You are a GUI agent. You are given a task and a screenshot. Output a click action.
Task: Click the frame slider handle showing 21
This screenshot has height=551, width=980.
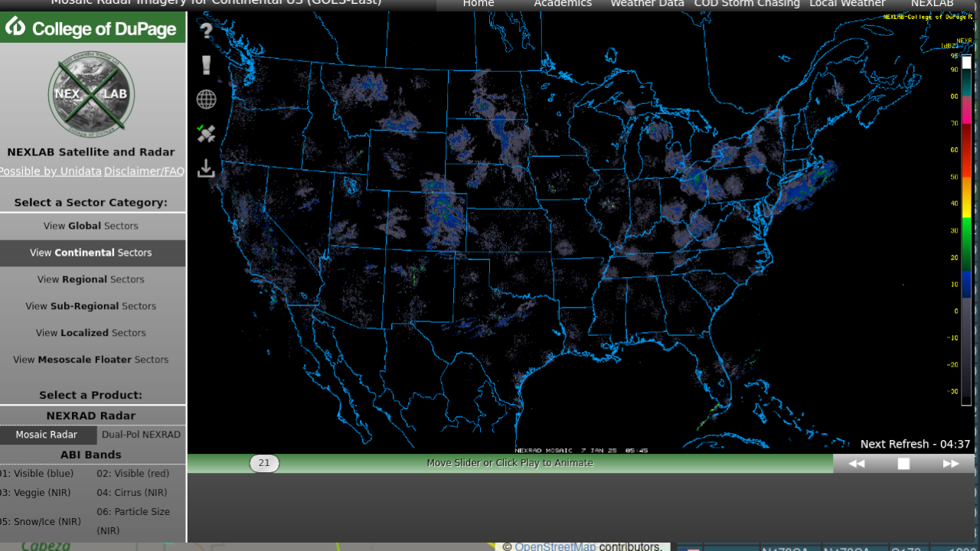[x=264, y=463]
